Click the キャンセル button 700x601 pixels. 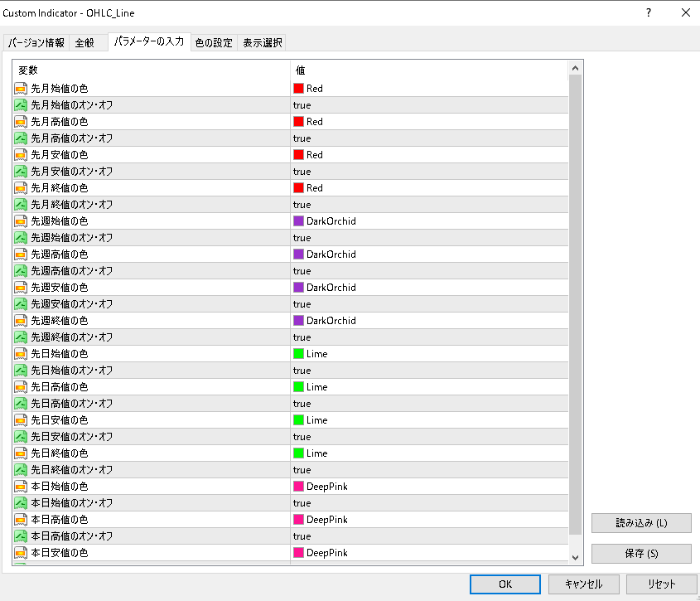coord(583,584)
